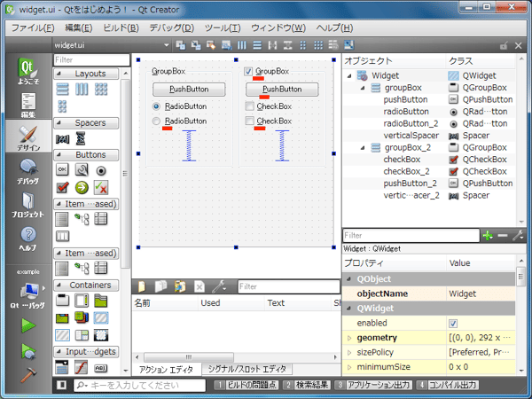The image size is (532, 399).
Task: Switch to the Edit (編集) mode
Action: point(28,105)
